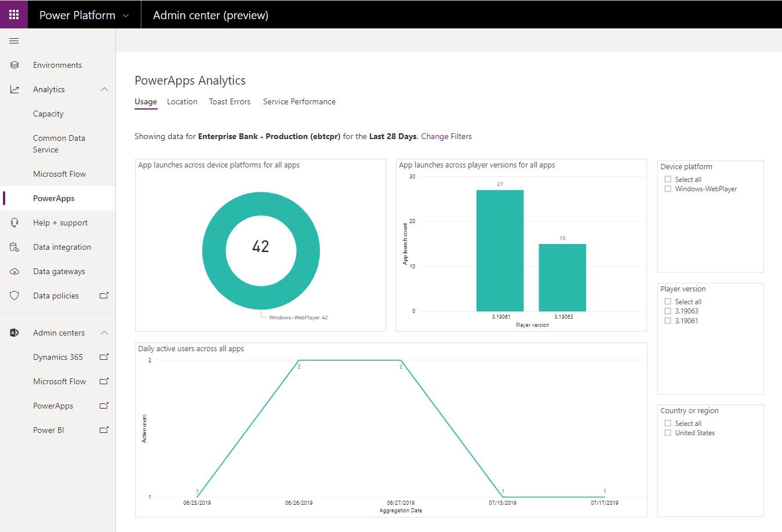
Task: Open Dynamics 365 external link icon
Action: pos(104,357)
